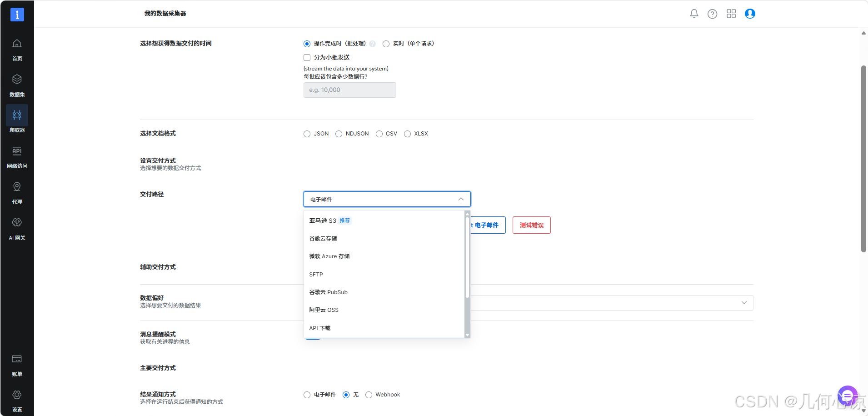Click the page vertical scrollbar thumb
Viewport: 868px width, 416px height.
tap(863, 159)
